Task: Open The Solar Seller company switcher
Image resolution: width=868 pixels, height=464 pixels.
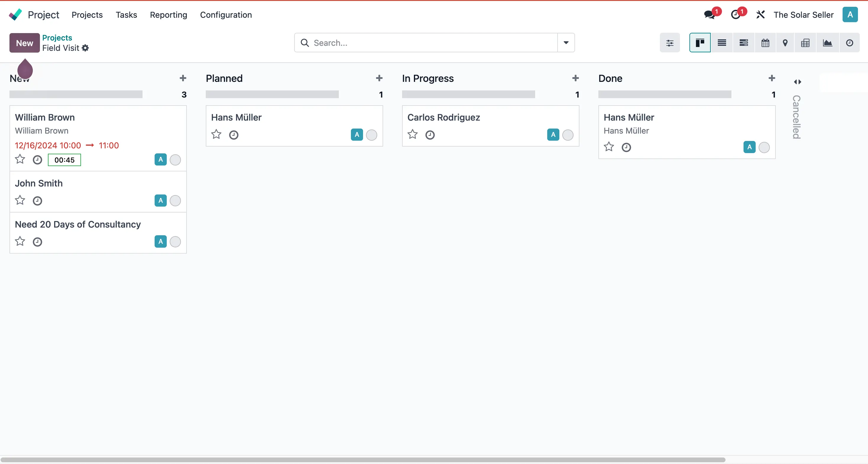Action: click(x=803, y=14)
